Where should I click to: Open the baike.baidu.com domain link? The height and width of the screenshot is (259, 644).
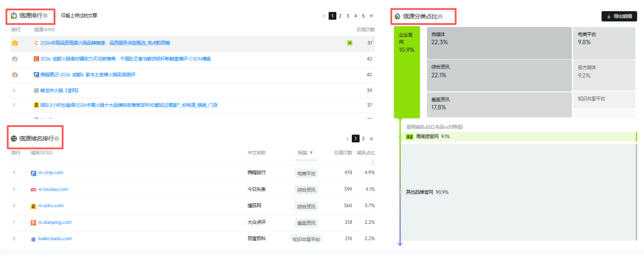(x=55, y=239)
